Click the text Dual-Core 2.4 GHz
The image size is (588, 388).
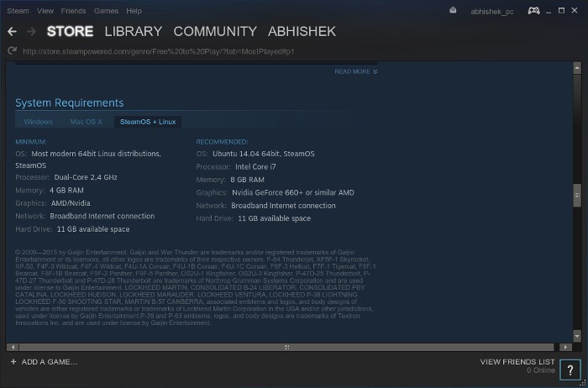[86, 177]
